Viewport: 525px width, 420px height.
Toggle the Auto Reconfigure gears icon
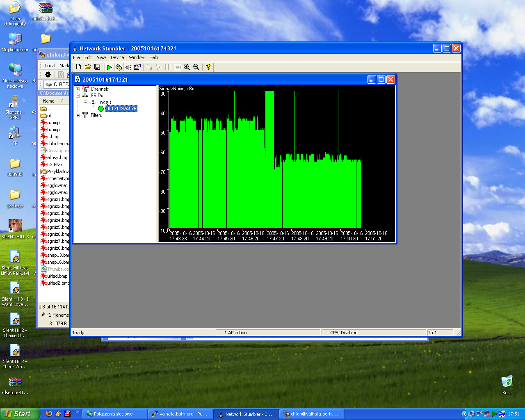pos(119,67)
